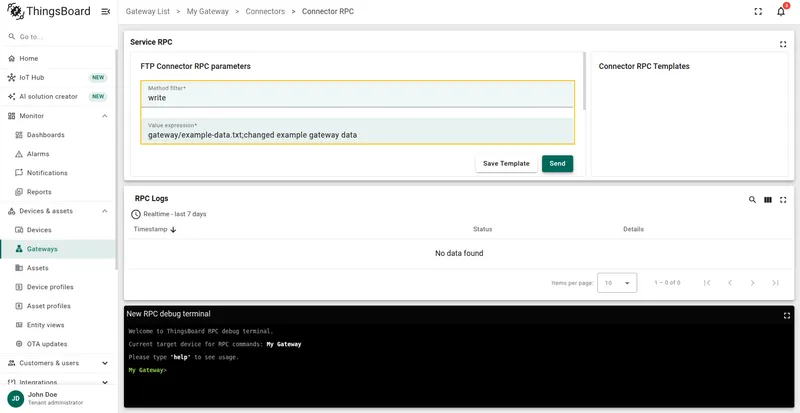Search the RPC Logs table

[752, 200]
